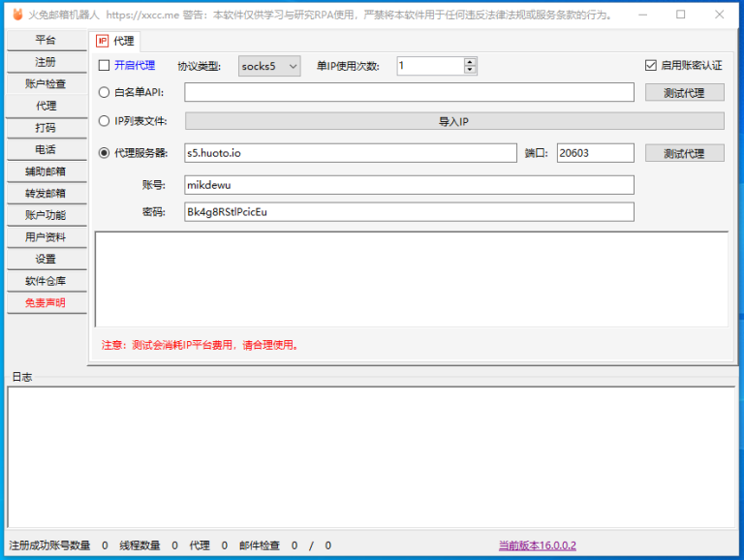Click the red 注意 warning about IP fees
The width and height of the screenshot is (744, 560).
pos(201,345)
